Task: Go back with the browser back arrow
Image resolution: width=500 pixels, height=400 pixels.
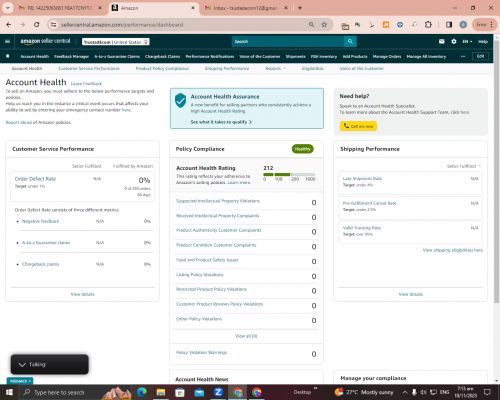Action: 9,25
